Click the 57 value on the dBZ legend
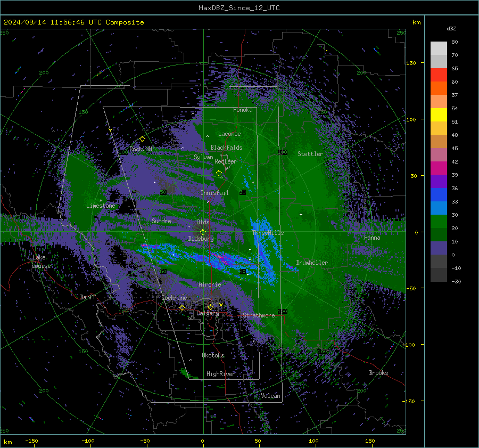Screen dimensions: 479x448 coord(455,95)
